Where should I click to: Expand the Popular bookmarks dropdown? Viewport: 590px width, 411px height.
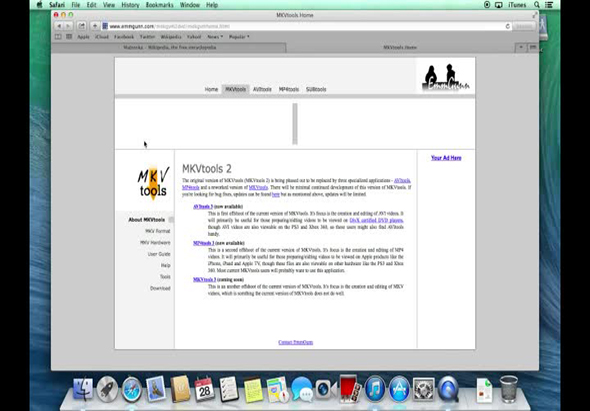point(239,37)
